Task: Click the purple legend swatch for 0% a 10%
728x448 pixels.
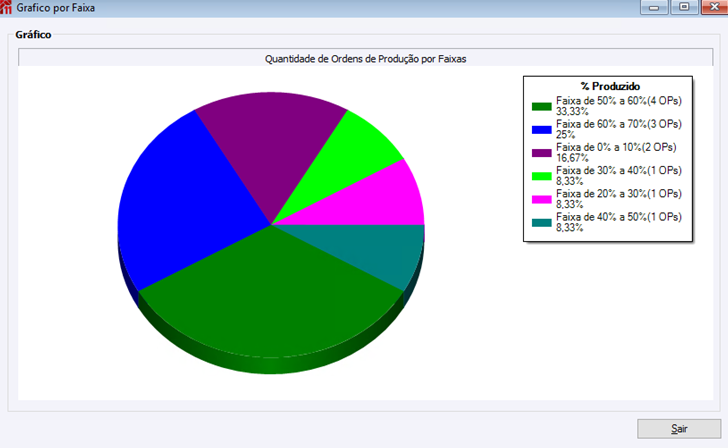Action: click(x=541, y=153)
